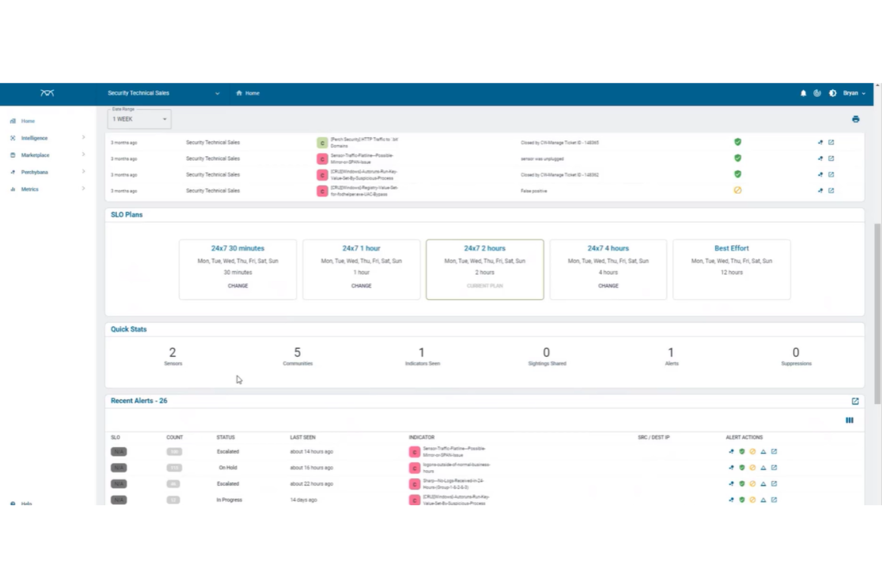Click CHANGE on the 24x7 4 hours plan
Screen dimensions: 882x588
click(x=608, y=286)
